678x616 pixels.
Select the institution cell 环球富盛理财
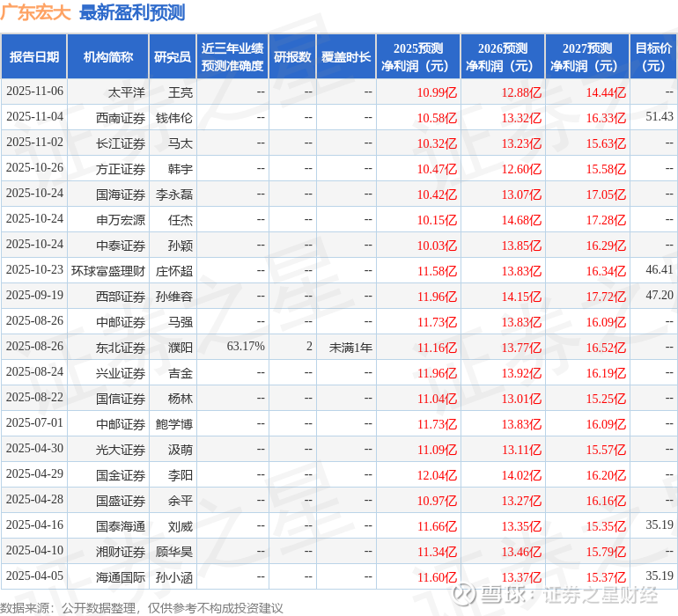[x=108, y=271]
